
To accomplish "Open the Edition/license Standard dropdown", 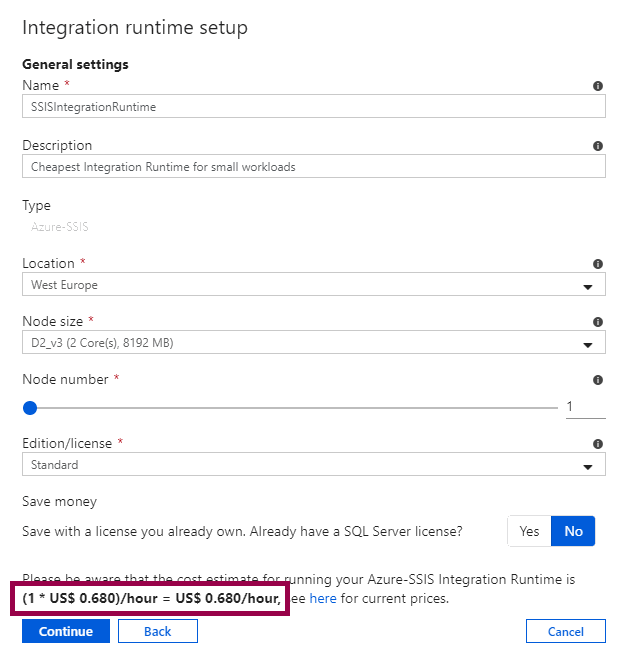I will pyautogui.click(x=313, y=465).
